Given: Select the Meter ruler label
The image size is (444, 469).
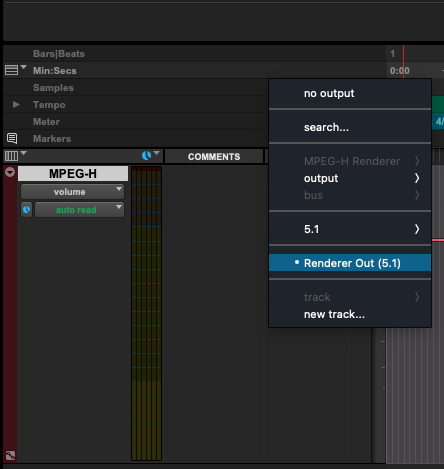Looking at the screenshot, I should tap(46, 122).
